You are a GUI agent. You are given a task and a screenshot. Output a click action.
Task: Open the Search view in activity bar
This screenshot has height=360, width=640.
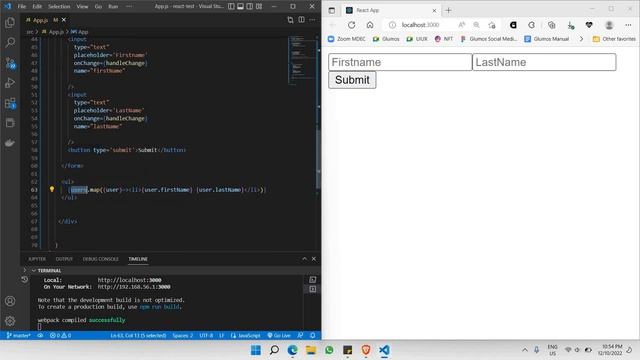point(10,42)
